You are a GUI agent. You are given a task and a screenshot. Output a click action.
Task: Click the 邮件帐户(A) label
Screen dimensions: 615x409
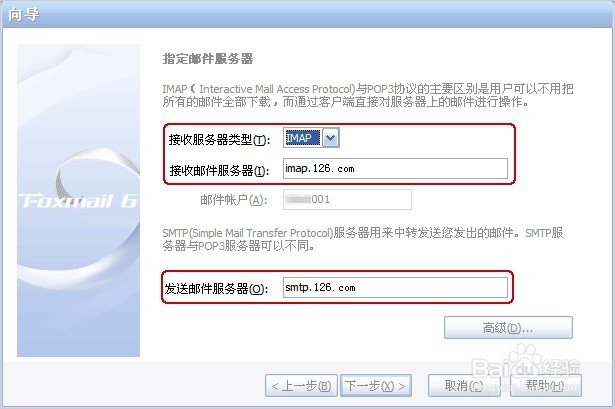click(233, 200)
